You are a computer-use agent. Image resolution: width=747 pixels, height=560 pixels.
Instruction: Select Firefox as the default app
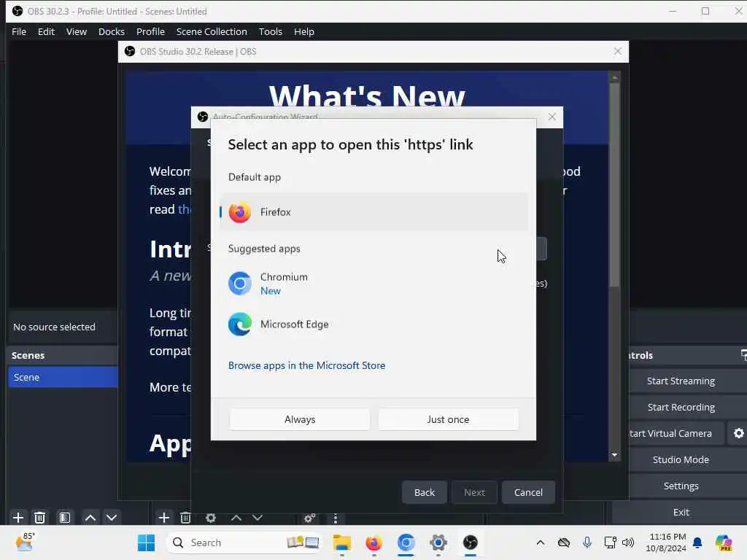(x=374, y=212)
